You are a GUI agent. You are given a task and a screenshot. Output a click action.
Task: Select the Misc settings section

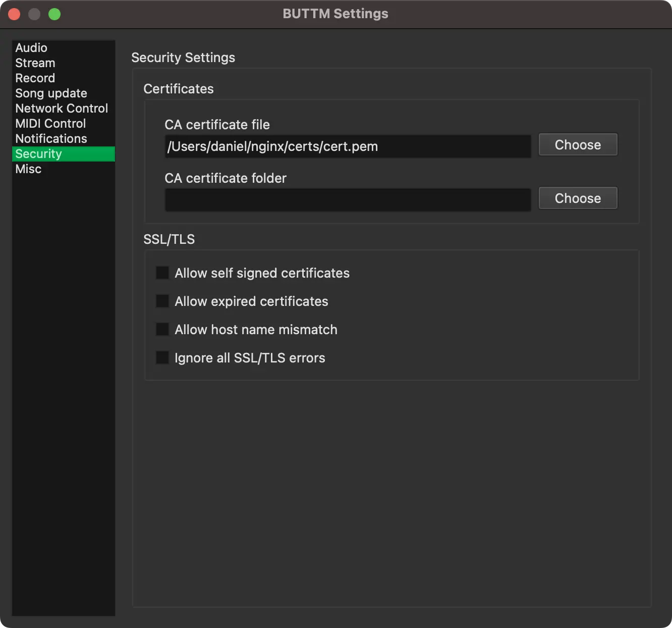tap(28, 169)
